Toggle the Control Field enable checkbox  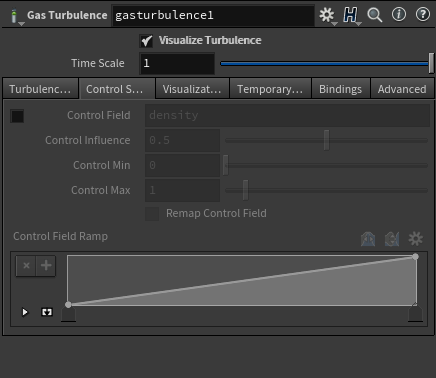tap(17, 116)
